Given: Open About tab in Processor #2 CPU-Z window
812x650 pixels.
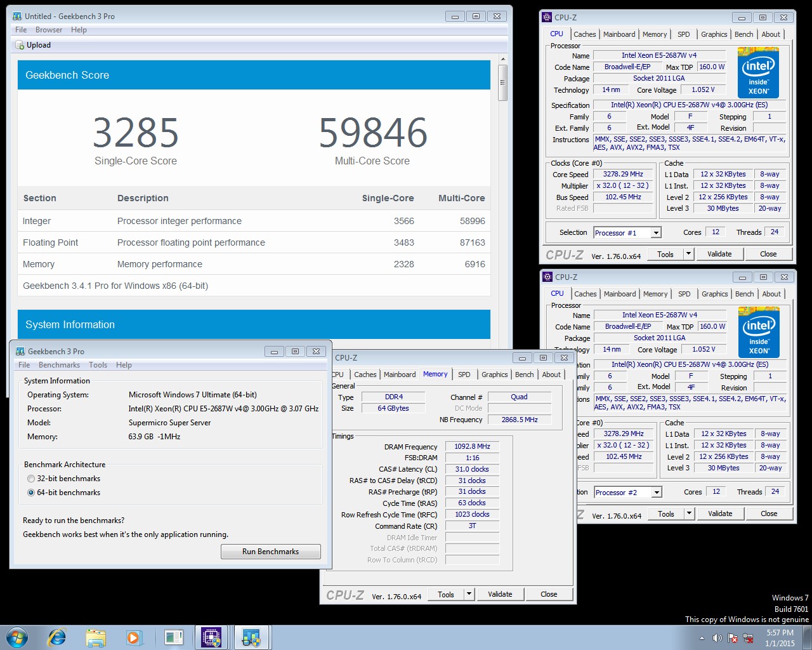Looking at the screenshot, I should 771,294.
